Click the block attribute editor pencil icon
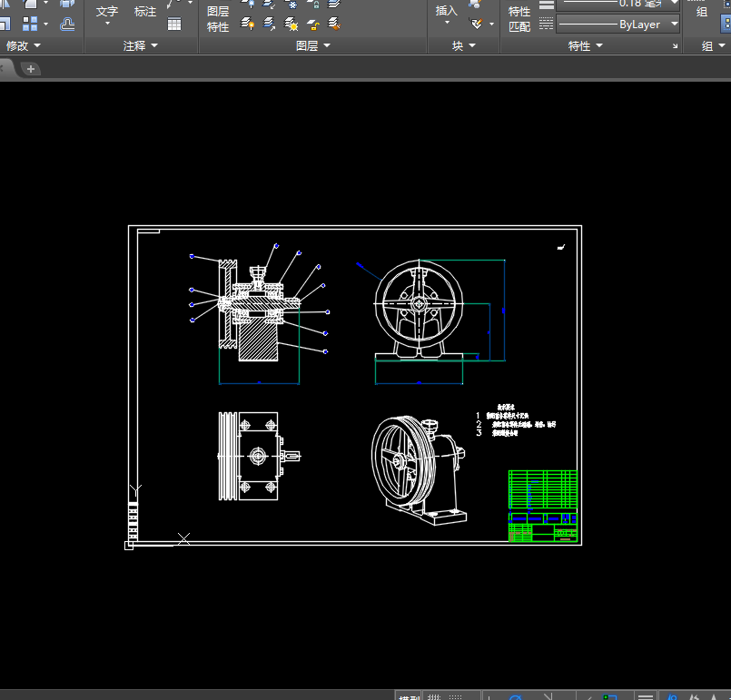 [x=477, y=24]
